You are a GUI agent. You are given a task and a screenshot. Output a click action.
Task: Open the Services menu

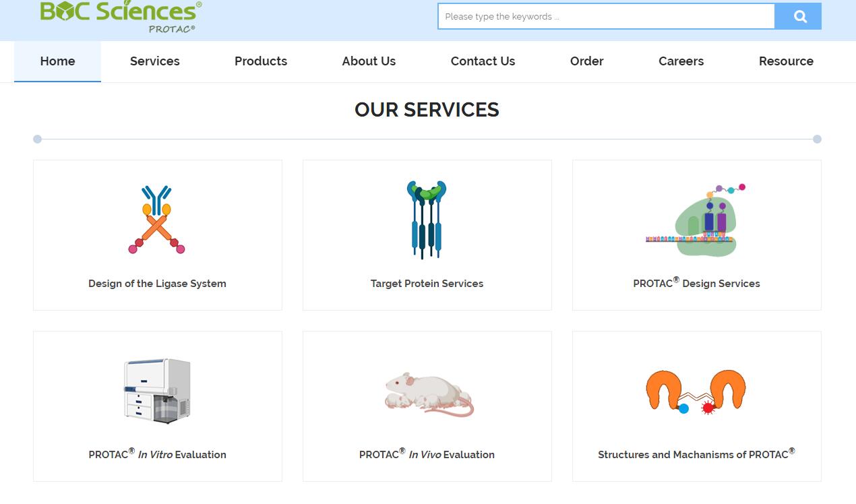pos(155,61)
